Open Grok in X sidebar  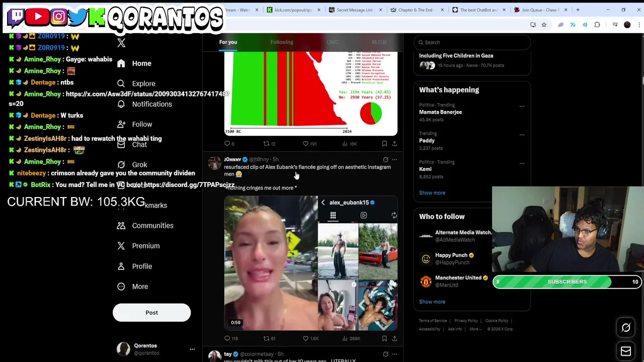[132, 165]
